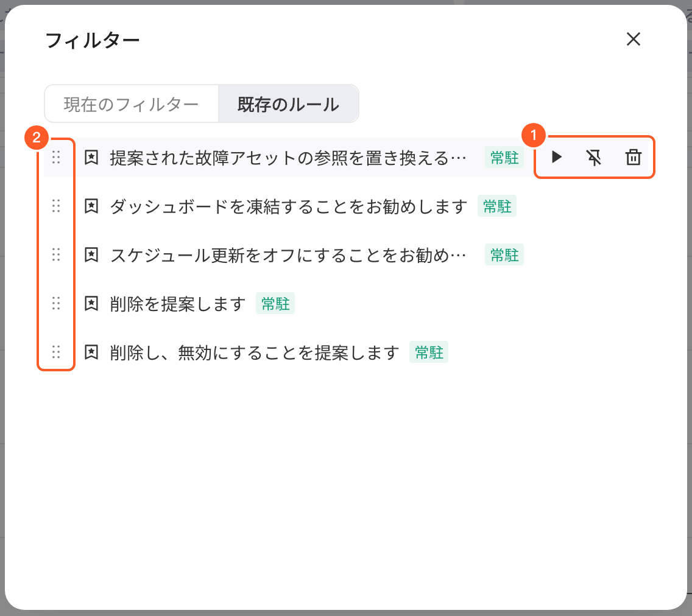Click bookmark star icon of 提案された故障アセット rule

[x=91, y=157]
